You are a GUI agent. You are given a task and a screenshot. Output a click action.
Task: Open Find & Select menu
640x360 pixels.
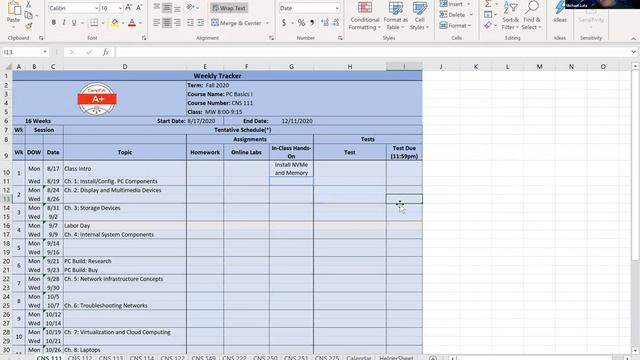coord(531,16)
